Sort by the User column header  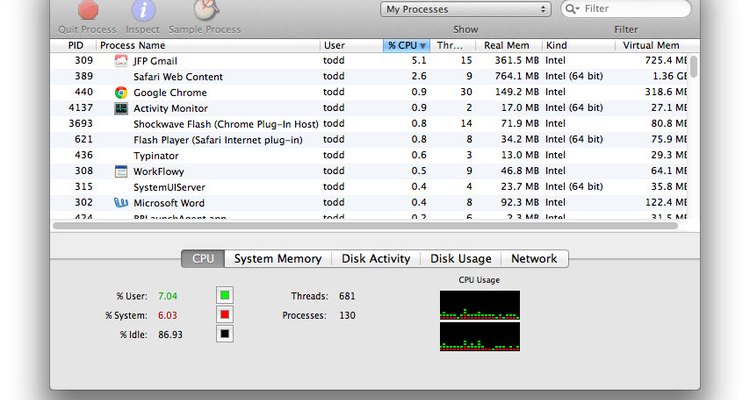351,45
